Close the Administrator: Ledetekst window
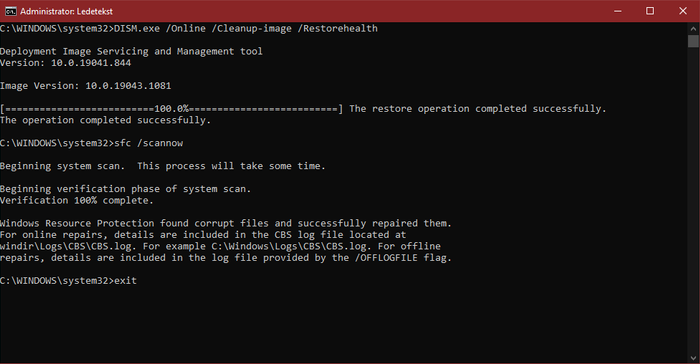The height and width of the screenshot is (364, 700). coord(683,11)
